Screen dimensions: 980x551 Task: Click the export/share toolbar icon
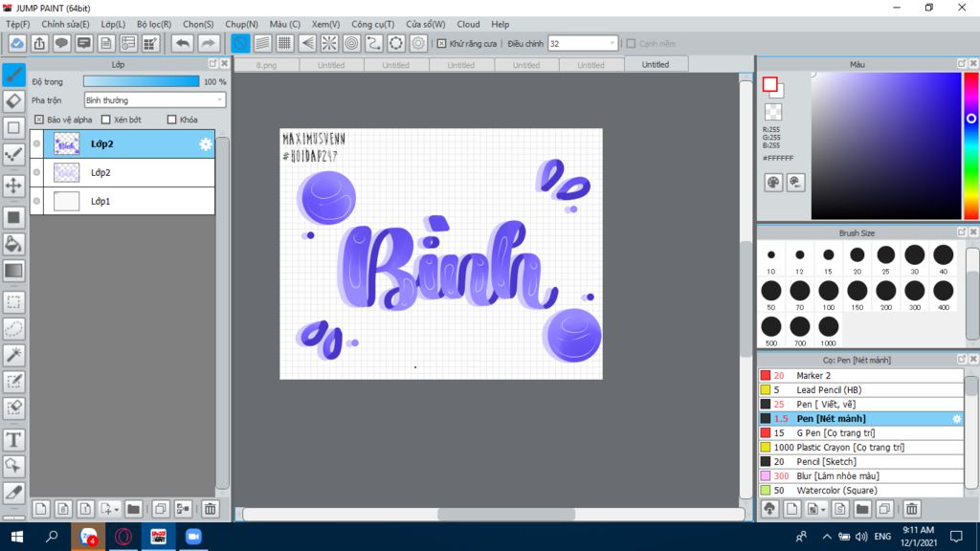39,43
